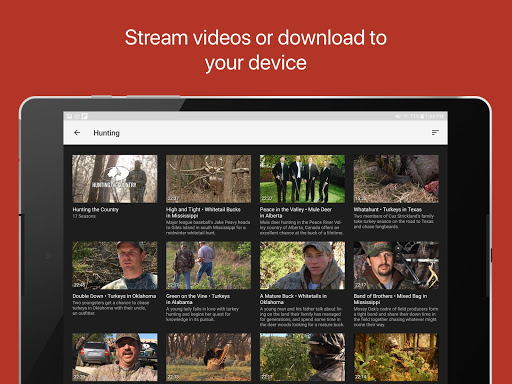Play Band of Brothers Mixed Bag video
This screenshot has height=384, width=512.
coord(396,265)
